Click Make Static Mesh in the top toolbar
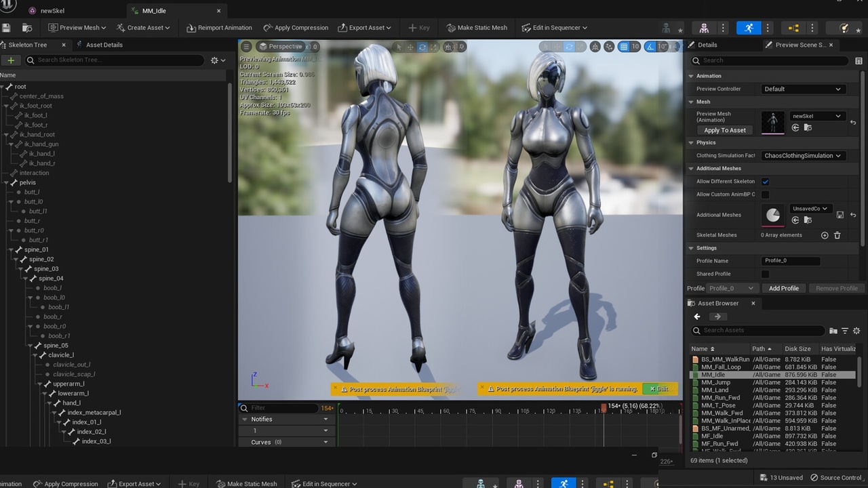This screenshot has width=868, height=488. pos(477,28)
